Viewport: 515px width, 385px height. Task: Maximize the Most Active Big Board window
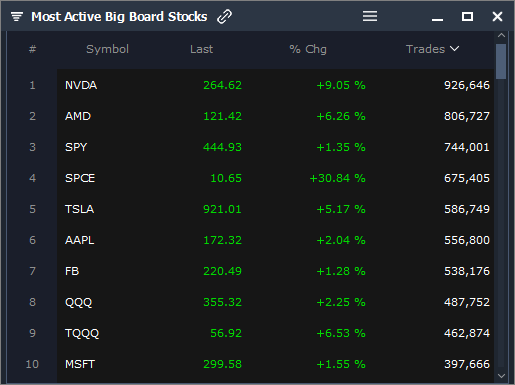tap(467, 16)
